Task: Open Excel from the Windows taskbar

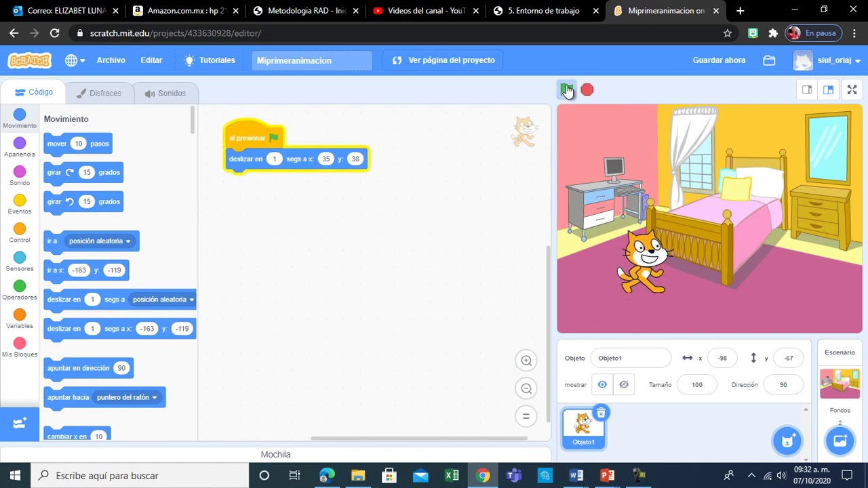Action: [x=452, y=475]
